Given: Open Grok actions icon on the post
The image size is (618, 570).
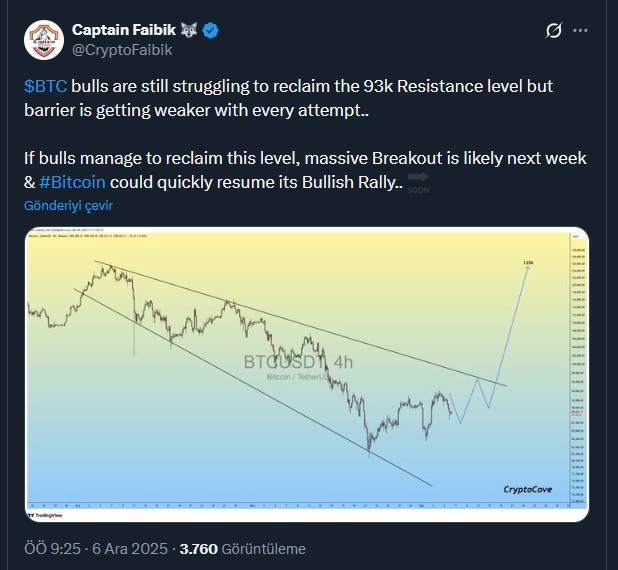Looking at the screenshot, I should (548, 32).
